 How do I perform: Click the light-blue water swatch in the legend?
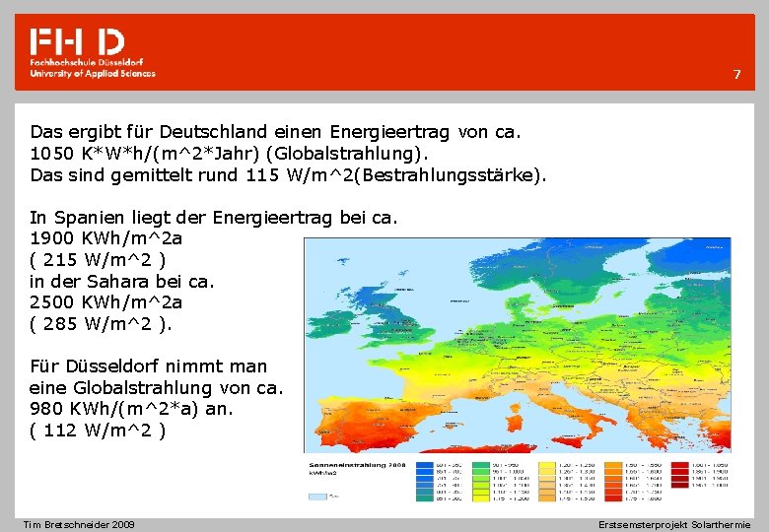(317, 497)
